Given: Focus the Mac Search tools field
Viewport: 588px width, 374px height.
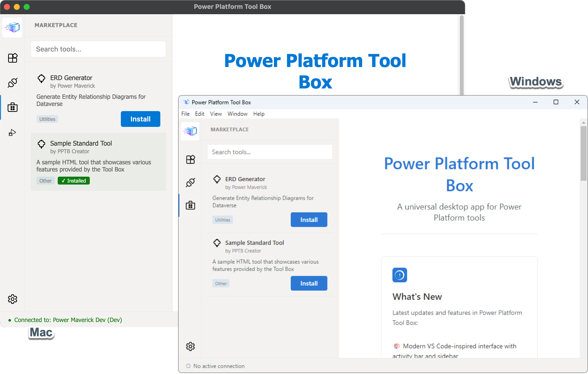Looking at the screenshot, I should (98, 49).
